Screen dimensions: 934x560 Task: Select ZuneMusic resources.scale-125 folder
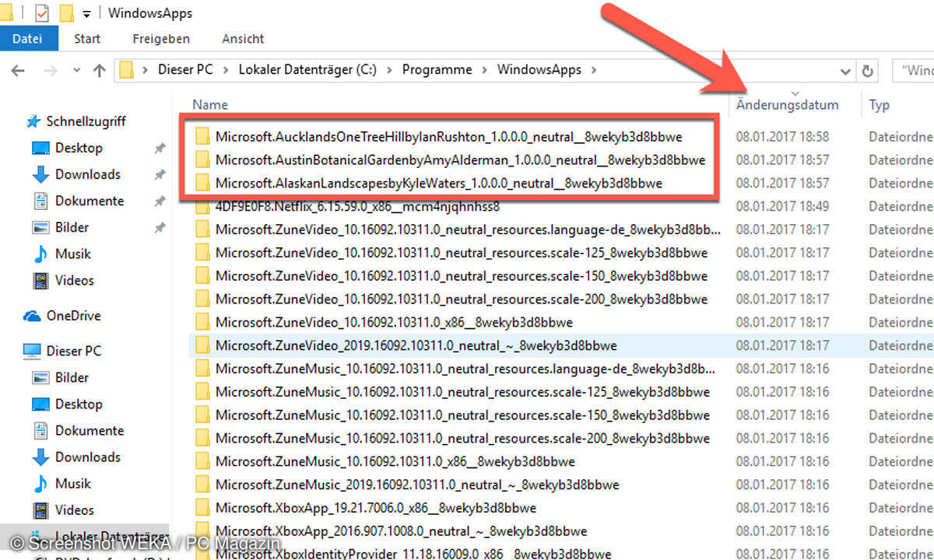point(463,392)
